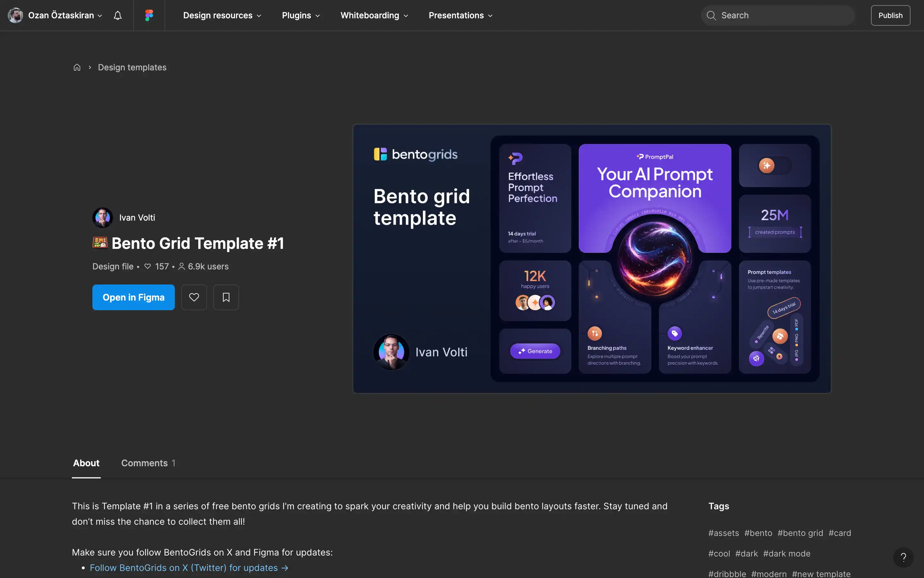Open the Plugins dropdown menu

(301, 15)
